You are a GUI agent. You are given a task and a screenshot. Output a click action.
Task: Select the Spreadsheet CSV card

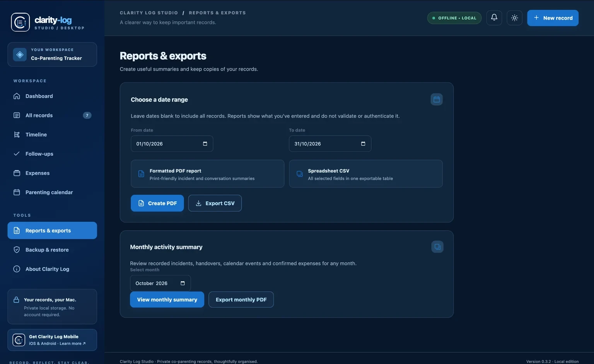click(x=366, y=174)
